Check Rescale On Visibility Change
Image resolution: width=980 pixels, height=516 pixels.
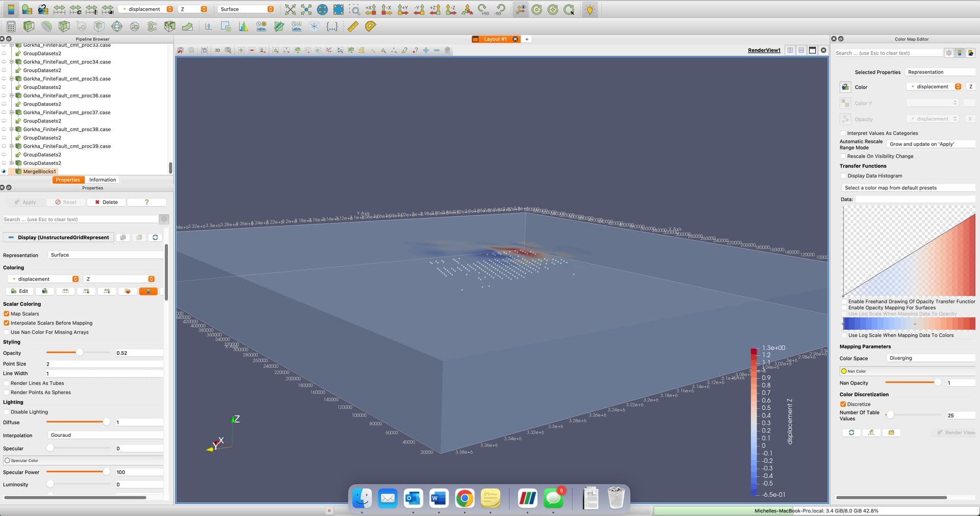tap(843, 156)
